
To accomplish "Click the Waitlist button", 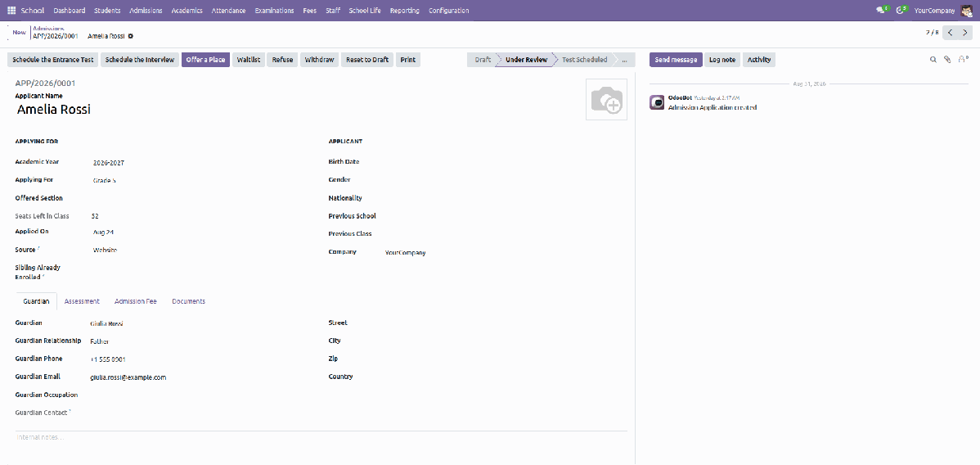I will click(249, 60).
